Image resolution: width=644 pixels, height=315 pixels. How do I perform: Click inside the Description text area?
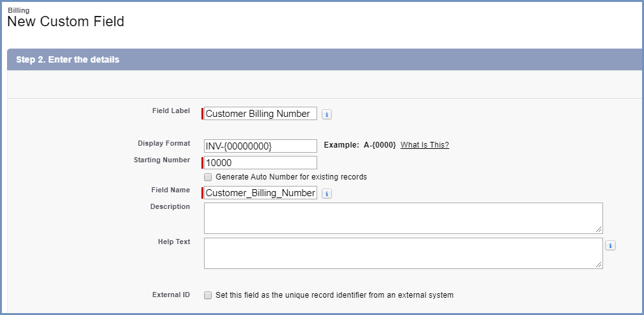[404, 219]
